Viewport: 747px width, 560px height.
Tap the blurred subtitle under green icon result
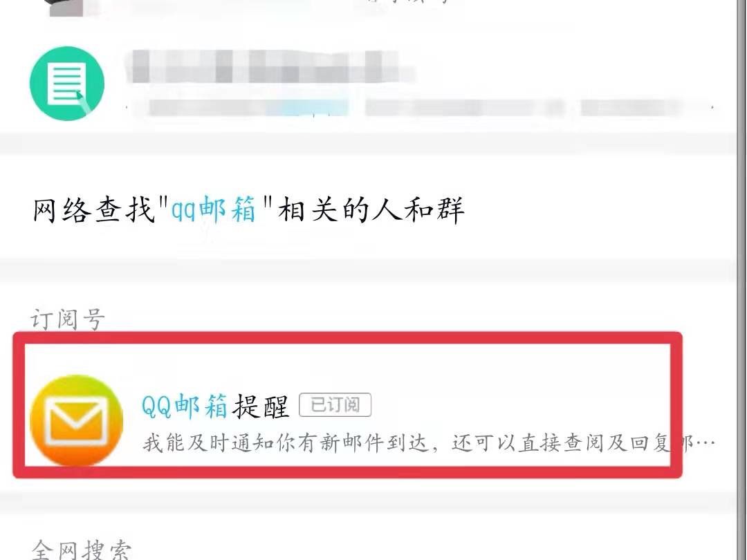tap(419, 108)
